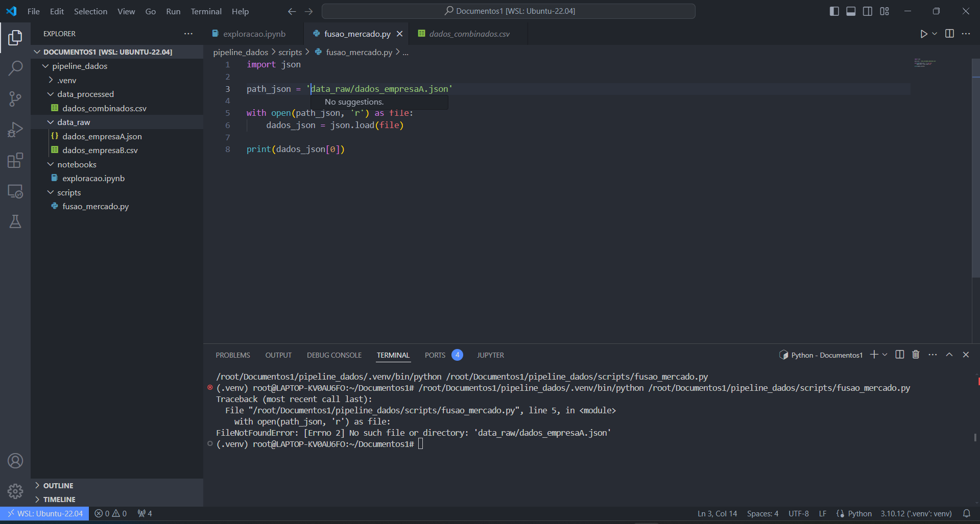Split the editor to the right
Viewport: 980px width, 524px height.
[949, 34]
